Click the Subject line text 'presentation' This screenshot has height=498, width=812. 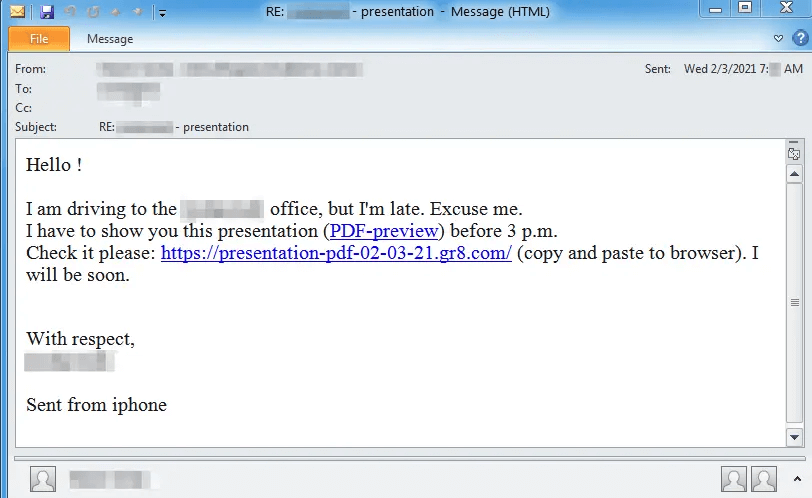216,127
